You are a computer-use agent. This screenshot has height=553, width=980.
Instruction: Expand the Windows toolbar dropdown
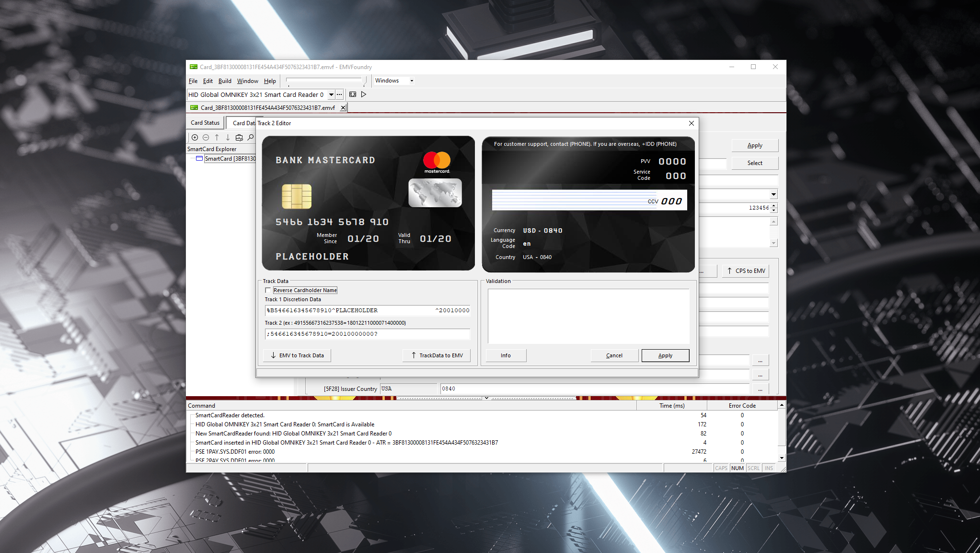pos(412,81)
